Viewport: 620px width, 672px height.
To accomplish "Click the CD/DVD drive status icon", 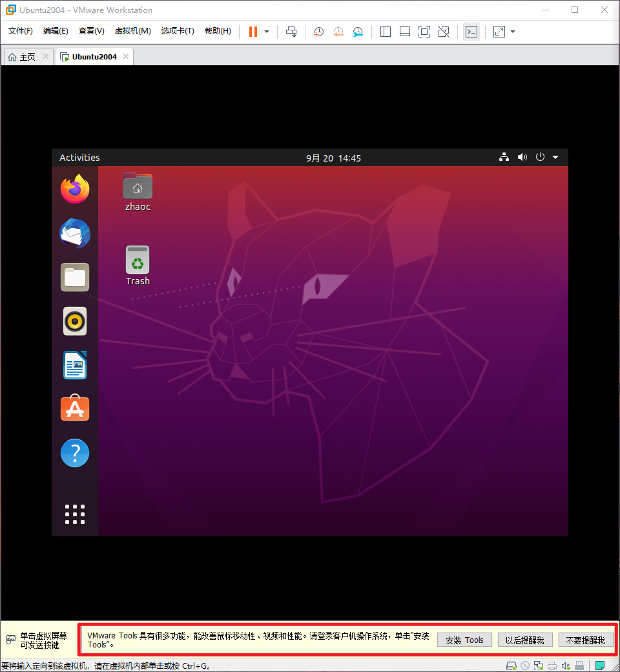I will pos(525,666).
